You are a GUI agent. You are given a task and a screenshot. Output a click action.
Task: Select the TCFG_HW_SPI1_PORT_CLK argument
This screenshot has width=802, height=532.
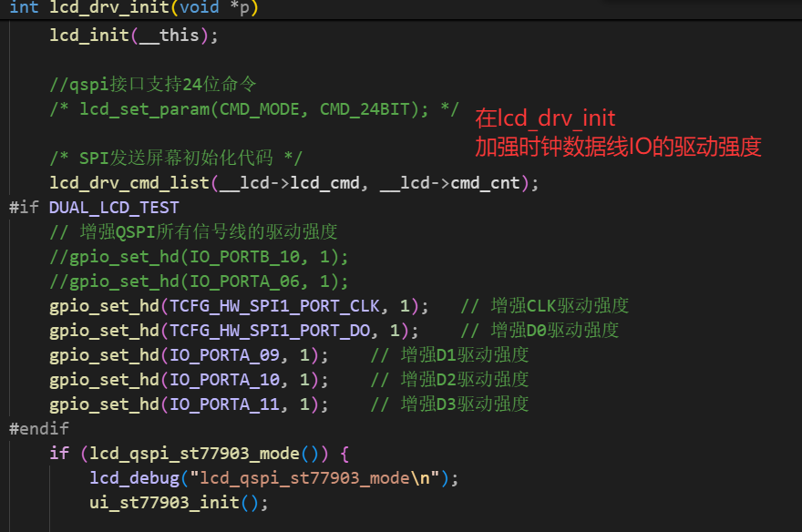(x=274, y=305)
